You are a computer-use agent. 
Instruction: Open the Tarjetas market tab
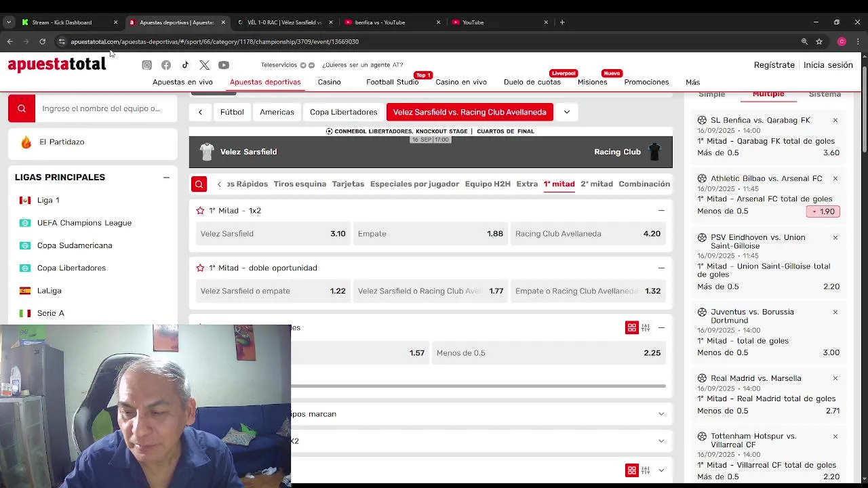click(x=348, y=184)
